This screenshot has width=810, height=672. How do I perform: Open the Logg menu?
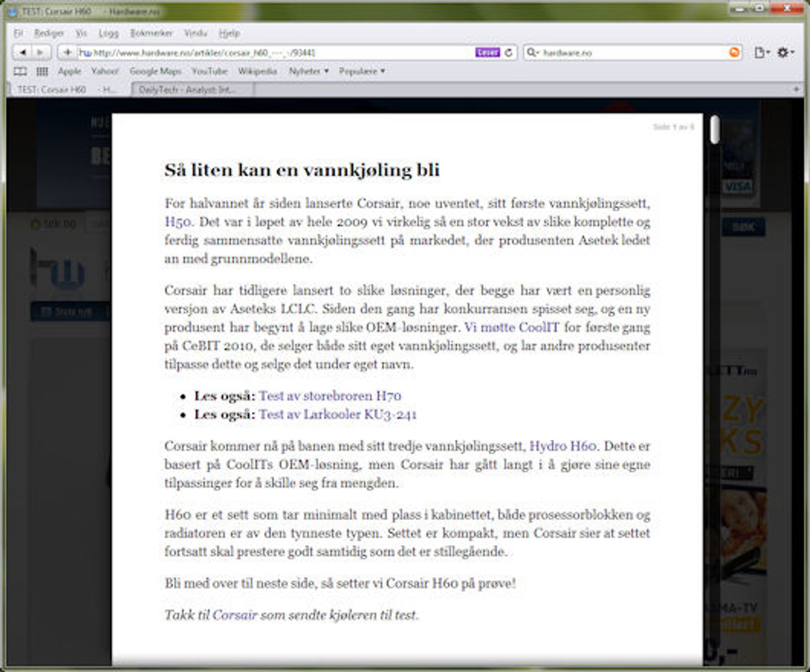pyautogui.click(x=109, y=33)
